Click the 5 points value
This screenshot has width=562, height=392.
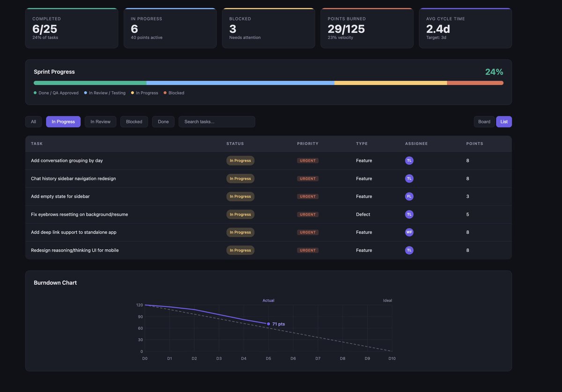click(467, 214)
